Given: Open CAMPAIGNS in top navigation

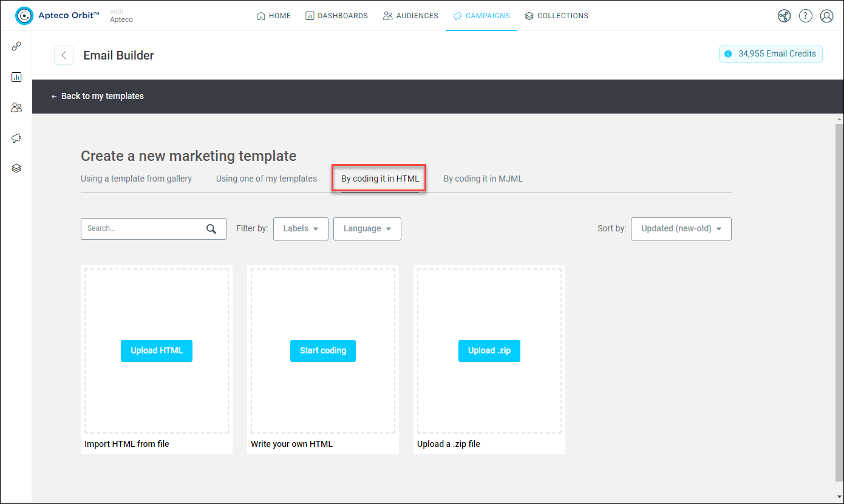Looking at the screenshot, I should point(482,16).
